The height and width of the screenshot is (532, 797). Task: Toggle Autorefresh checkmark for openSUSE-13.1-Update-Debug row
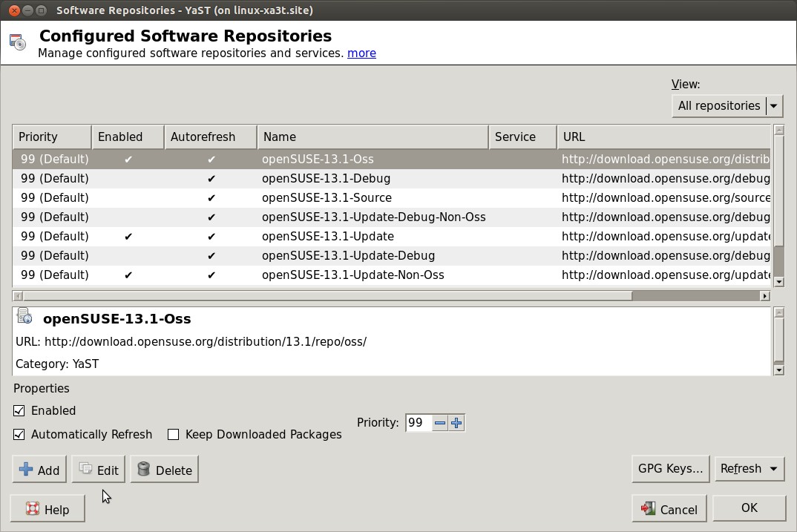coord(211,255)
